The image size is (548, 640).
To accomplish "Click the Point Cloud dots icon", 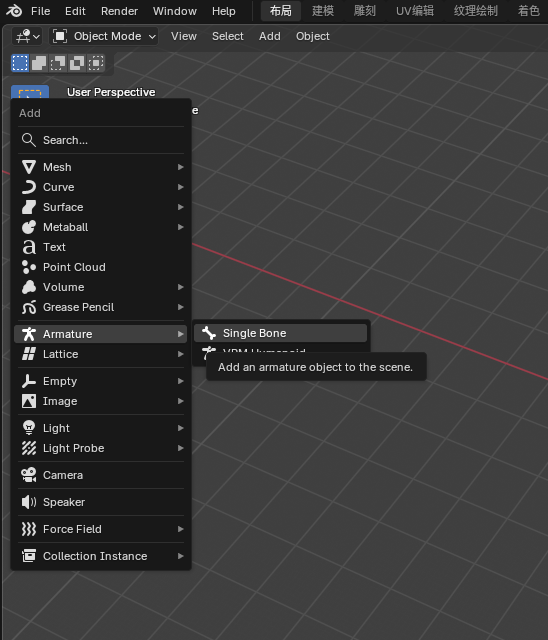I will pos(29,267).
